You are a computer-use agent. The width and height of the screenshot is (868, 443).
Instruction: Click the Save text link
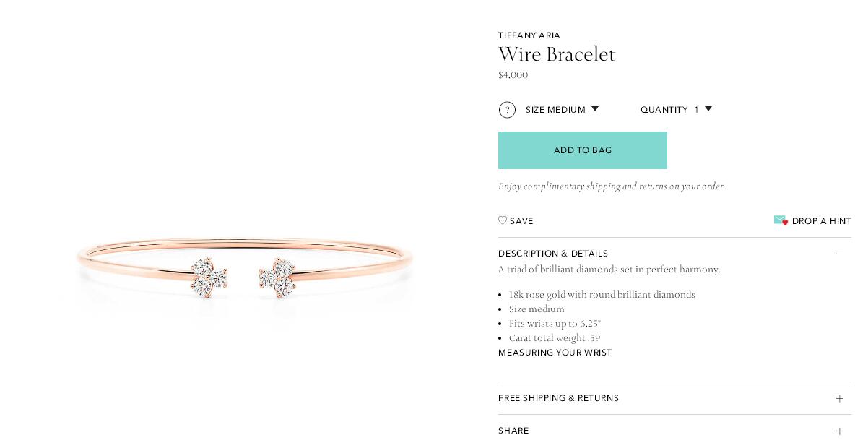521,221
